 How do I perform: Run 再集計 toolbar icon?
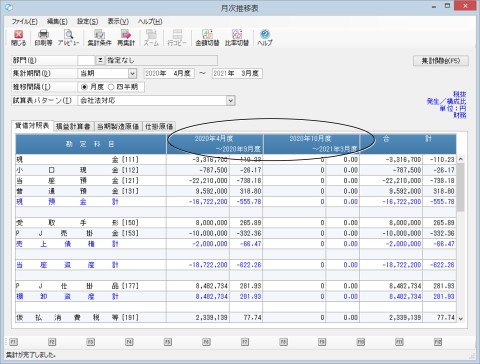point(126,38)
